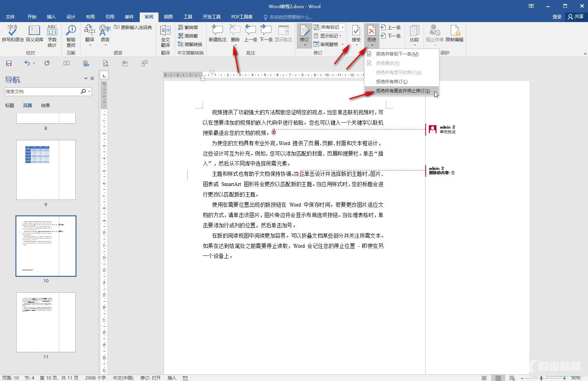Switch to Print Layout view icon
The width and height of the screenshot is (588, 381).
click(498, 378)
